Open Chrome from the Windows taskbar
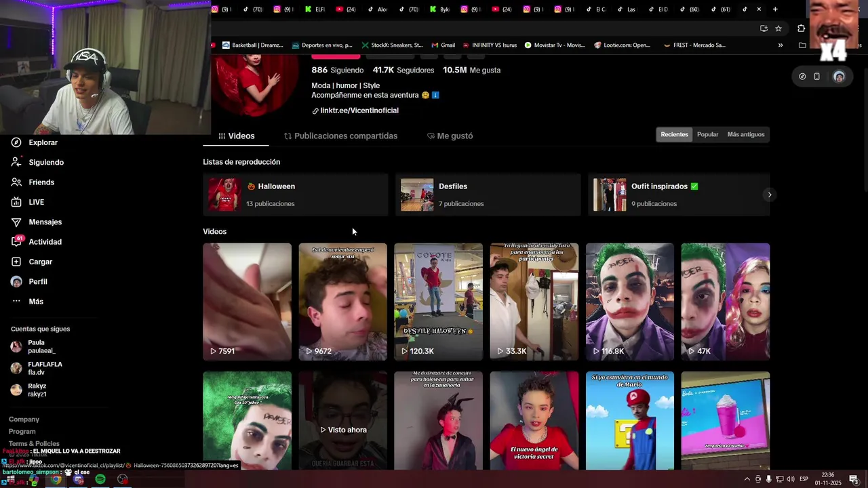868x488 pixels. pos(56,479)
